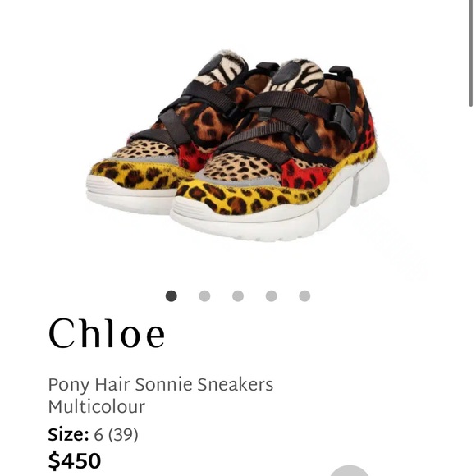Screen dimensions: 476x476
Task: Jump to the second image dot
Action: pos(204,295)
